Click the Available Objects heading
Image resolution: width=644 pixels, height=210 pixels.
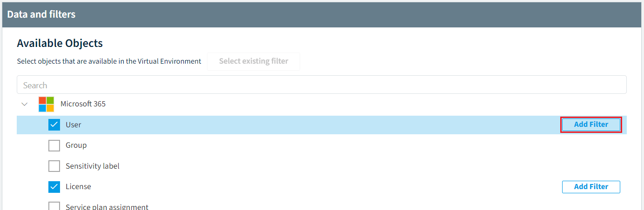coord(60,43)
